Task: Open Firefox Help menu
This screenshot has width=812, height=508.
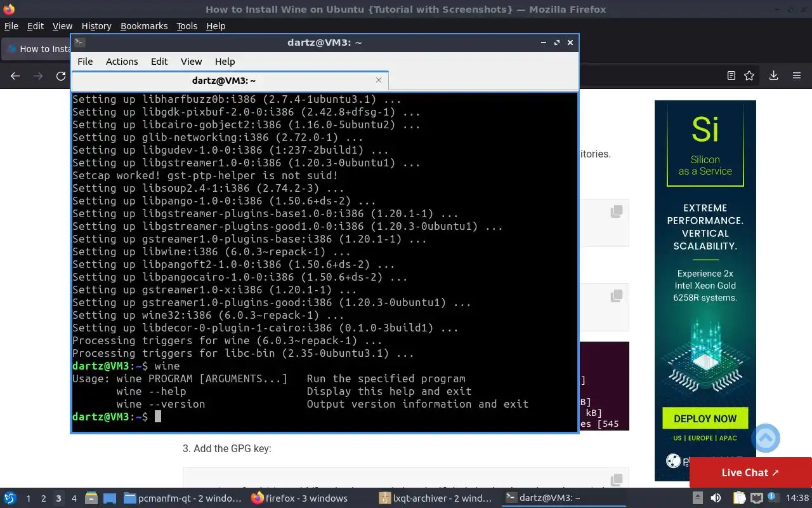Action: (x=216, y=26)
